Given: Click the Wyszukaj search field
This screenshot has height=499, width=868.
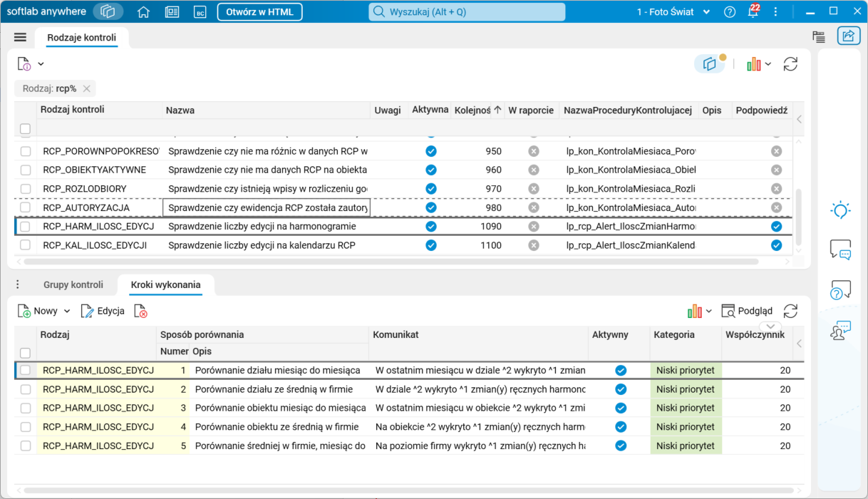Looking at the screenshot, I should coord(467,12).
